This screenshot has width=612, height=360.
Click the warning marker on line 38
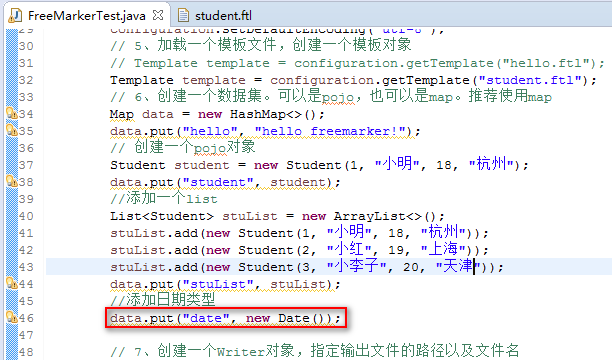click(x=12, y=182)
